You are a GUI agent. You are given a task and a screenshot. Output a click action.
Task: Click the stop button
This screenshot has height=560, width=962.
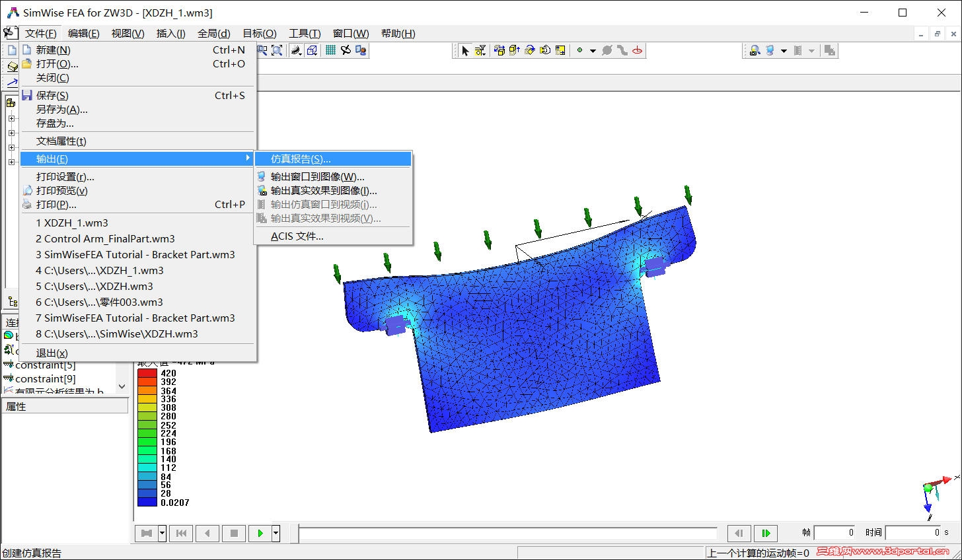click(234, 533)
